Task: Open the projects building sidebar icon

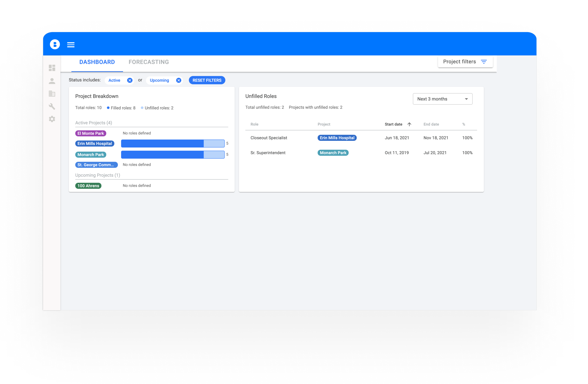Action: [x=52, y=94]
